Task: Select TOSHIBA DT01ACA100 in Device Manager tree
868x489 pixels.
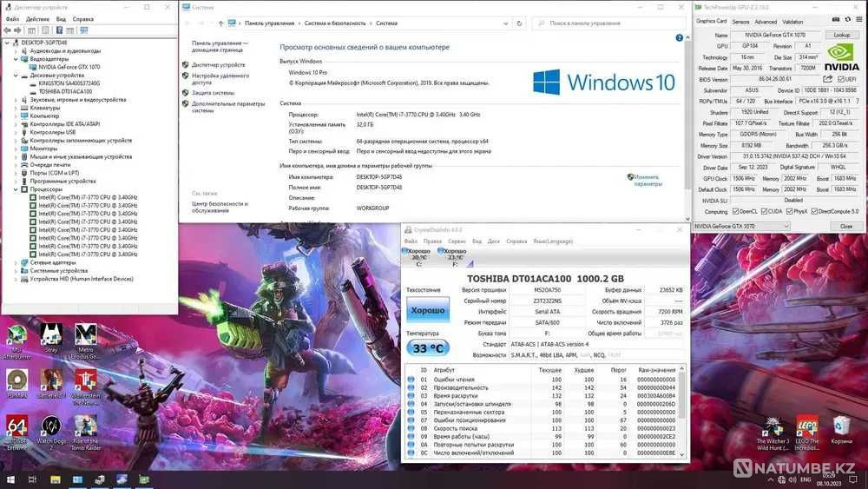Action: [65, 91]
